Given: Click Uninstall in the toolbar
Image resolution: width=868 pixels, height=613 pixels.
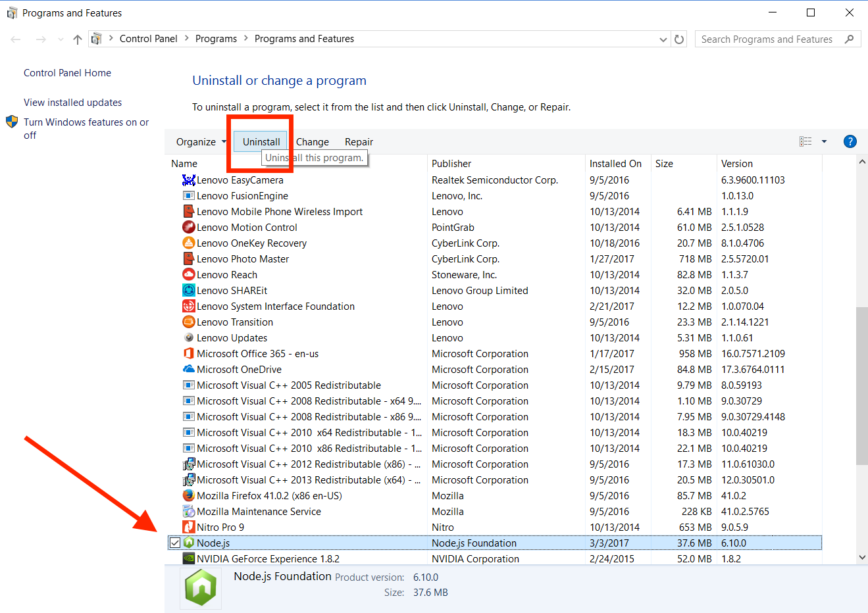Looking at the screenshot, I should pyautogui.click(x=261, y=141).
